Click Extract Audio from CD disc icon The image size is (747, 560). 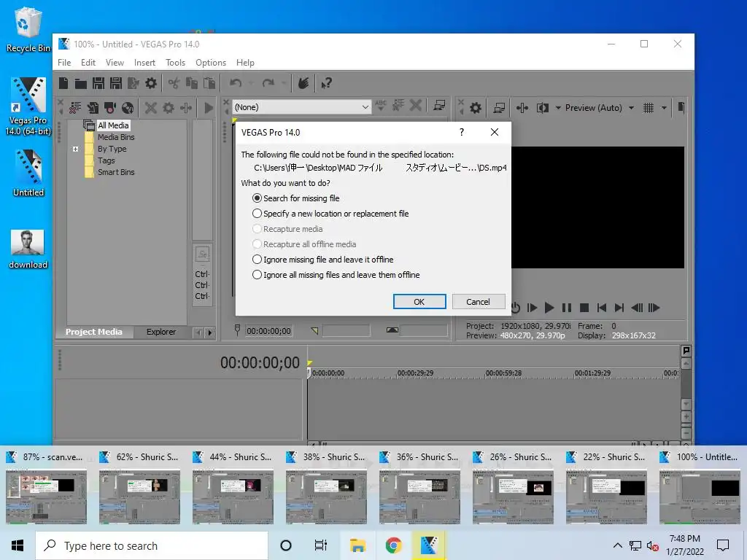pos(127,108)
